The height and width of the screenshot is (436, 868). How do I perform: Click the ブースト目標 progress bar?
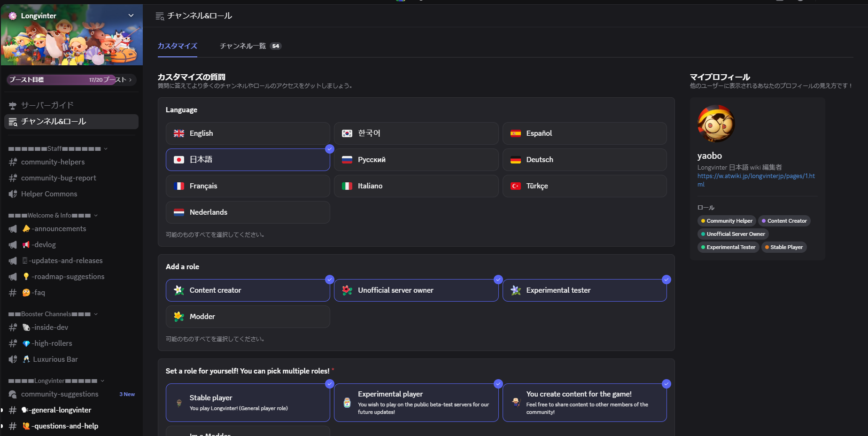(71, 80)
